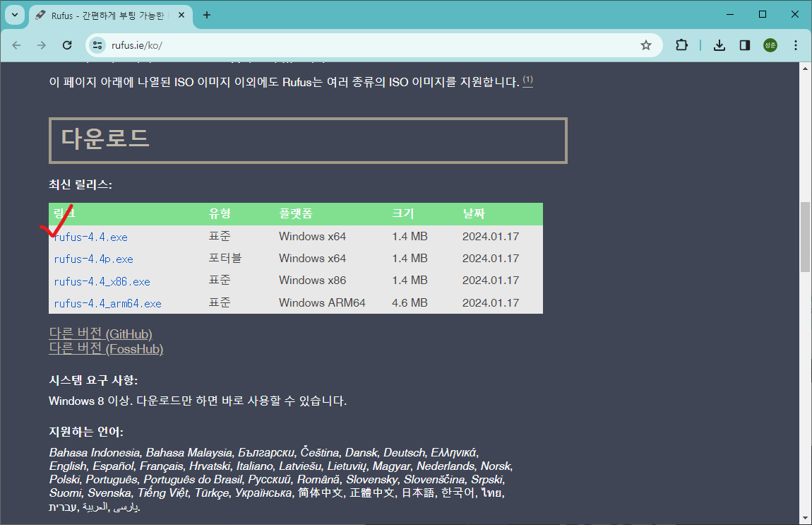This screenshot has width=812, height=525.
Task: Click the 날짜 column header
Action: tap(474, 213)
